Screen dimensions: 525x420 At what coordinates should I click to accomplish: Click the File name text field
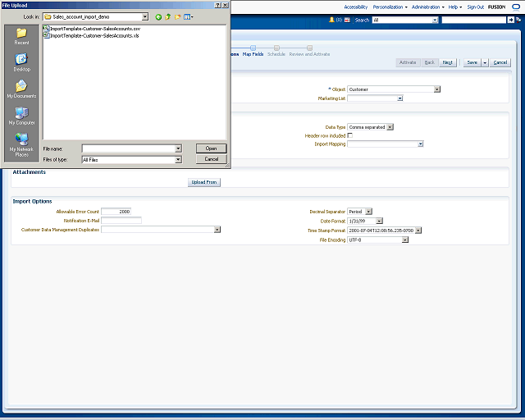(x=129, y=148)
